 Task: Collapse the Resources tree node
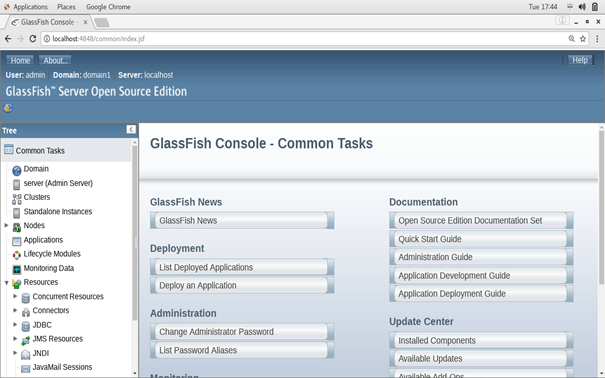[6, 283]
